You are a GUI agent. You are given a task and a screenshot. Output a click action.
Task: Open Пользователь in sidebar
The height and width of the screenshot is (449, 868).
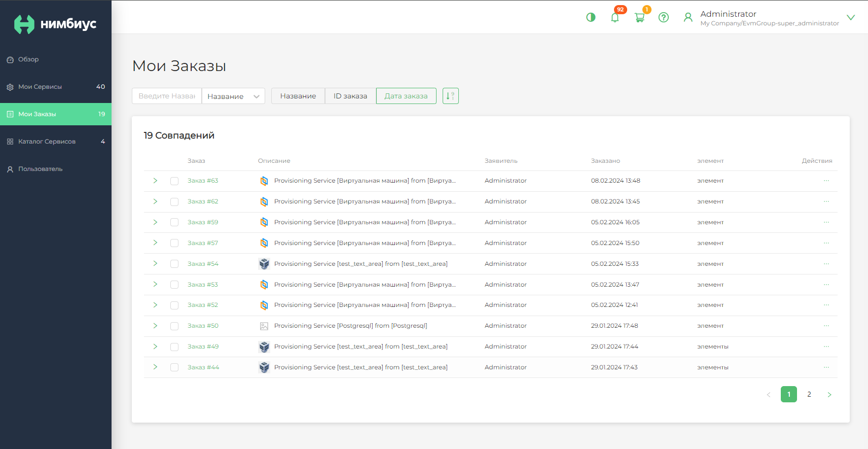56,169
